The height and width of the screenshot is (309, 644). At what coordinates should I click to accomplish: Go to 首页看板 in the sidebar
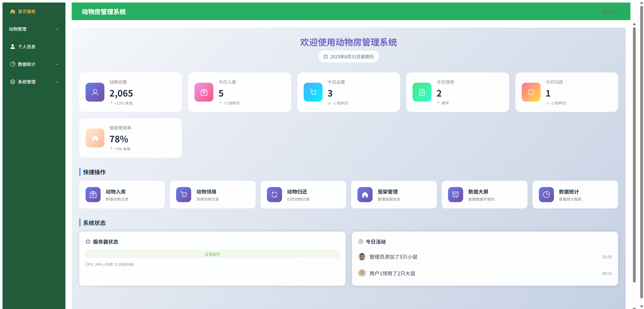tap(26, 11)
